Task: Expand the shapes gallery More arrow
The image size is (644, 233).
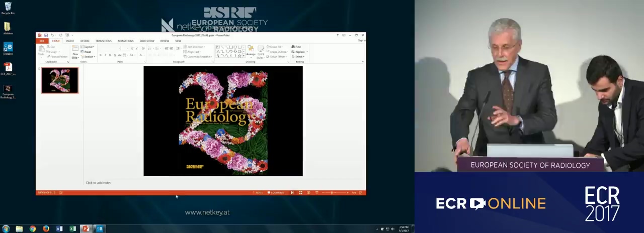Action: [244, 56]
